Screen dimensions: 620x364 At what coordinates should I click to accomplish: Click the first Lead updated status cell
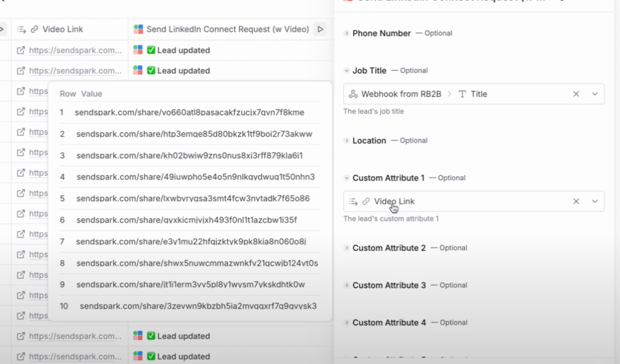pyautogui.click(x=230, y=50)
